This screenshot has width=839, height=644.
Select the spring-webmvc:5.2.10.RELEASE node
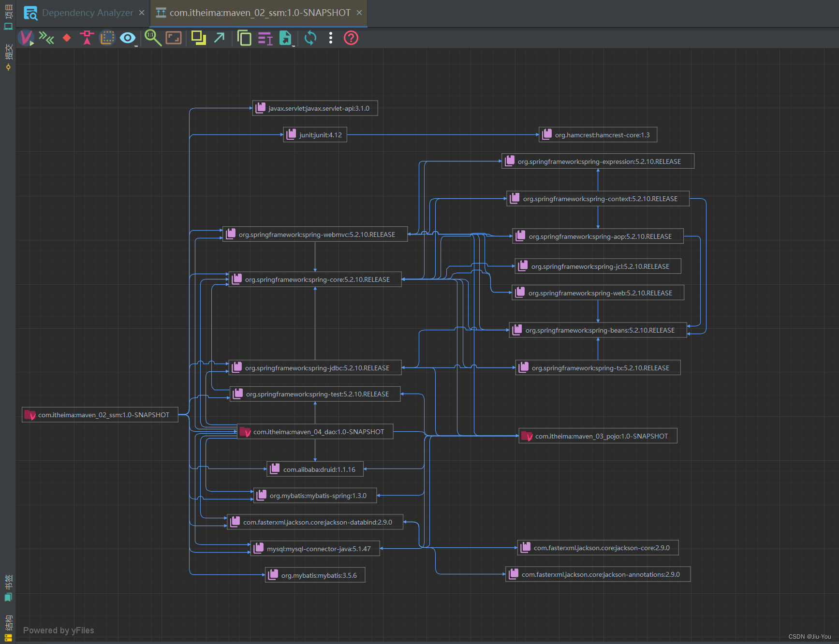(315, 234)
